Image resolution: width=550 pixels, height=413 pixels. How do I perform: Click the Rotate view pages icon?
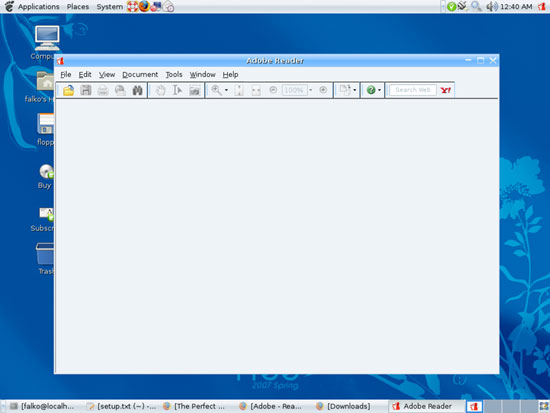coord(345,90)
